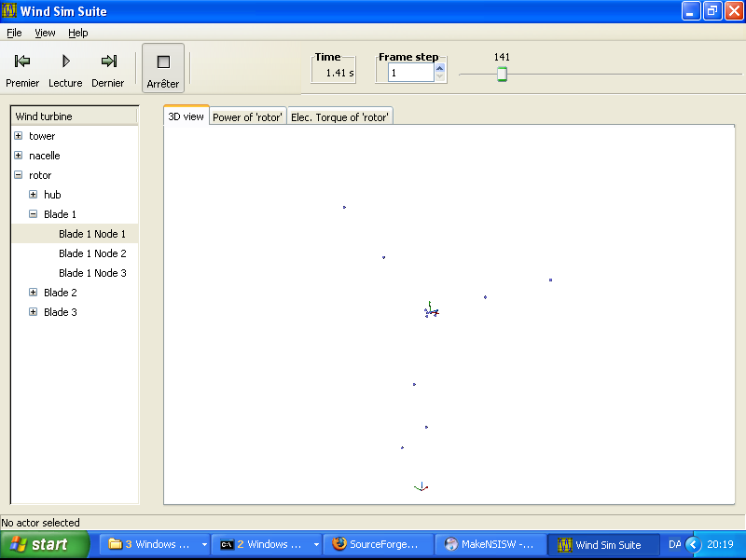This screenshot has width=746, height=560.
Task: Click the Frame step input field
Action: pyautogui.click(x=410, y=73)
